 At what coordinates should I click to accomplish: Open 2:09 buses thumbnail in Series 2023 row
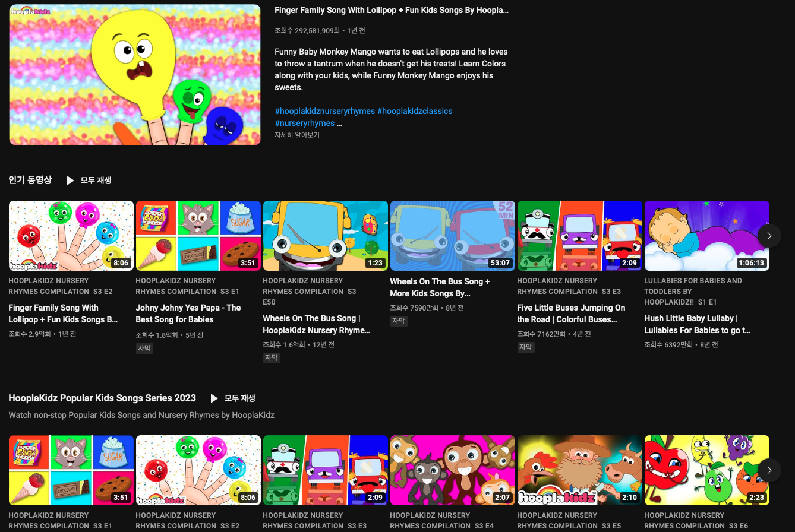click(x=326, y=470)
